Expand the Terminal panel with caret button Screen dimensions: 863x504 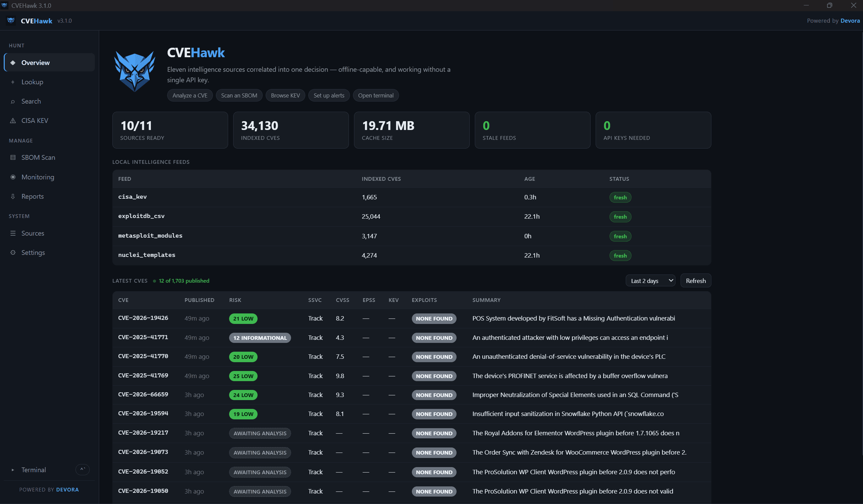pos(83,469)
